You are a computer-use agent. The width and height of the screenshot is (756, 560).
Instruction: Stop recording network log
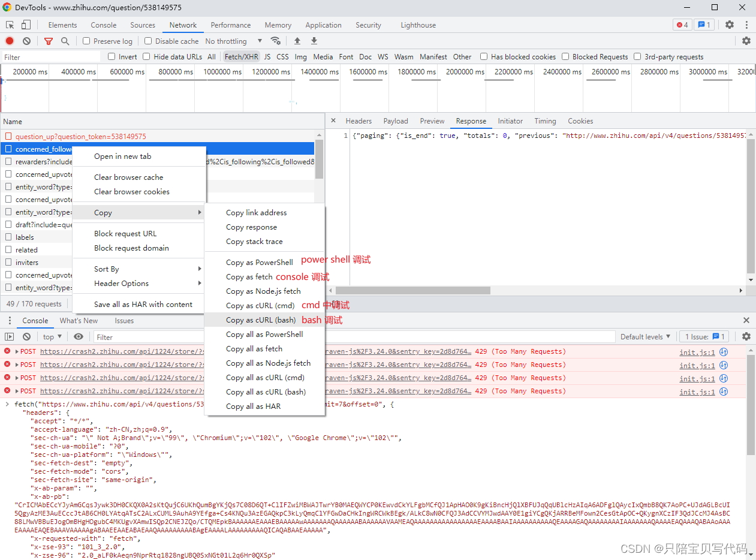point(10,41)
